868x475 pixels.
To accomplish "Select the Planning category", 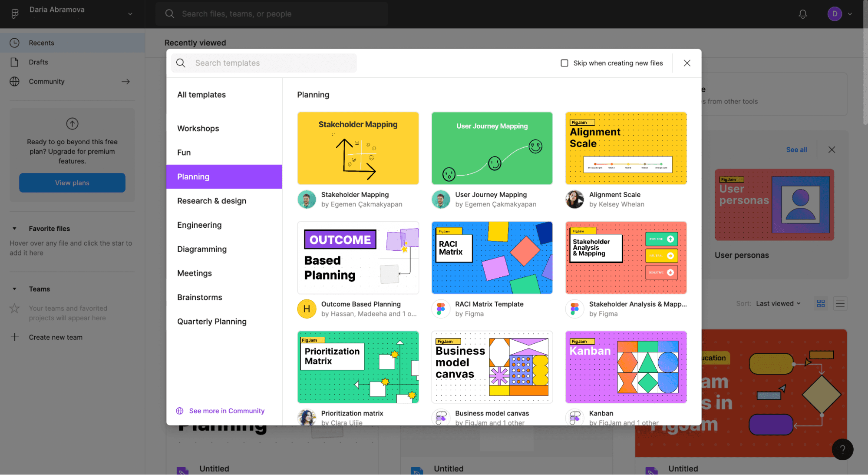I will pos(224,177).
